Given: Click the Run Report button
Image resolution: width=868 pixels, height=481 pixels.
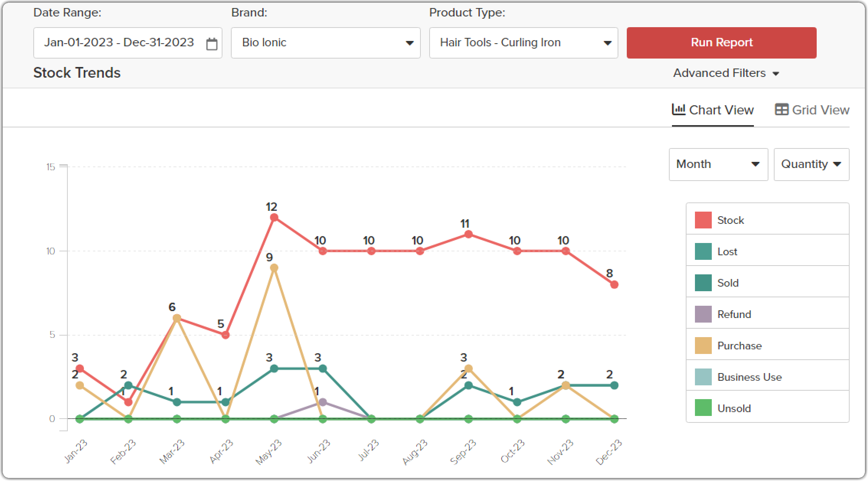Looking at the screenshot, I should click(721, 42).
